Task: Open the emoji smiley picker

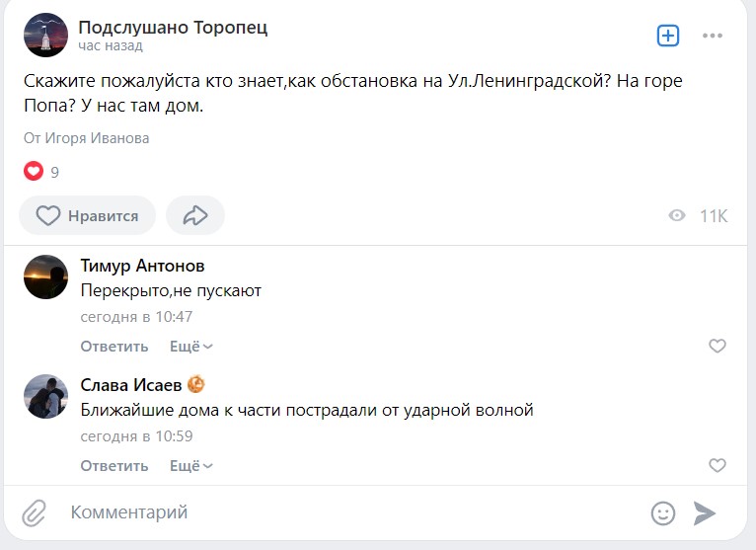Action: (x=663, y=512)
